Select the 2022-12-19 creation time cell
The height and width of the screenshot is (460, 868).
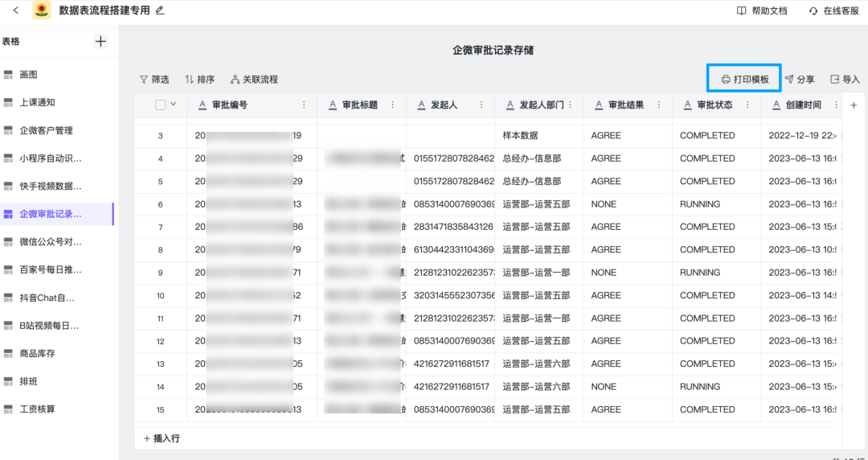801,136
